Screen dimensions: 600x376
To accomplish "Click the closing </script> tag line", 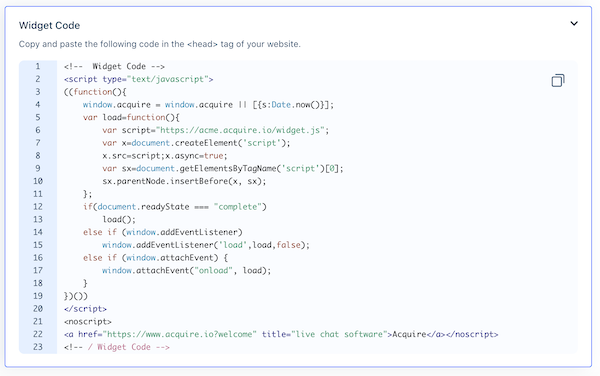I will tap(85, 309).
